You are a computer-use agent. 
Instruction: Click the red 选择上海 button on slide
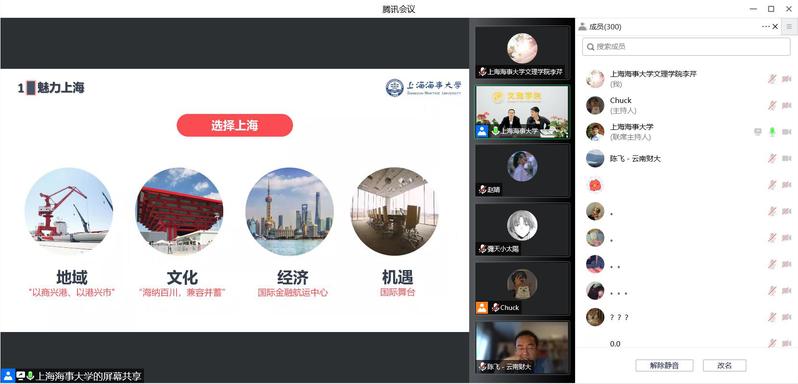[x=235, y=125]
